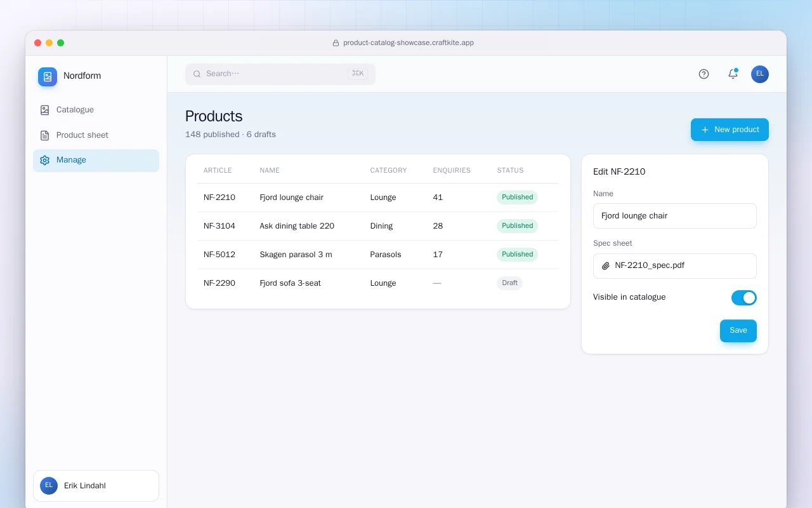Image resolution: width=812 pixels, height=508 pixels.
Task: Click the browser address product-catalog-showcase.craftkite.app
Action: (x=409, y=43)
